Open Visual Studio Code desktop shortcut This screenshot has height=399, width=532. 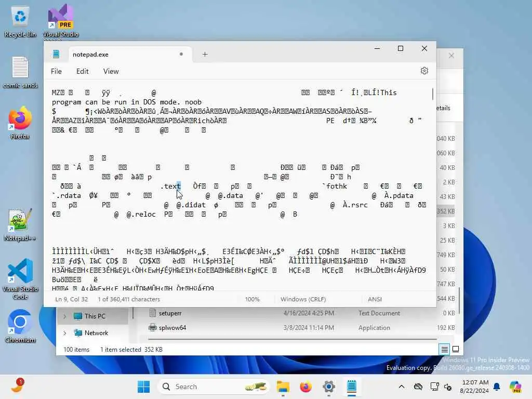click(x=20, y=279)
